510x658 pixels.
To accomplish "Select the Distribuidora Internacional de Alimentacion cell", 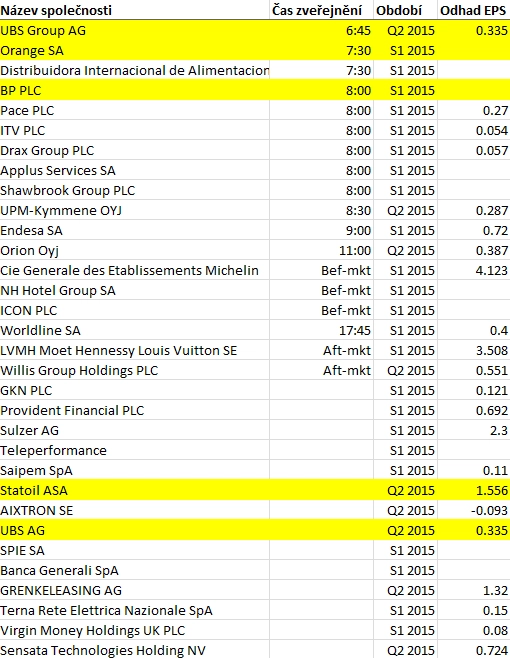I will click(134, 70).
